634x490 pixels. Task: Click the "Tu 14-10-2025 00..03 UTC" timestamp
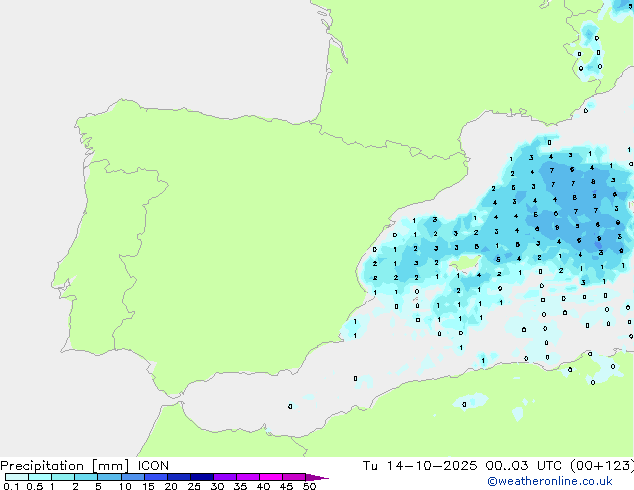462,466
